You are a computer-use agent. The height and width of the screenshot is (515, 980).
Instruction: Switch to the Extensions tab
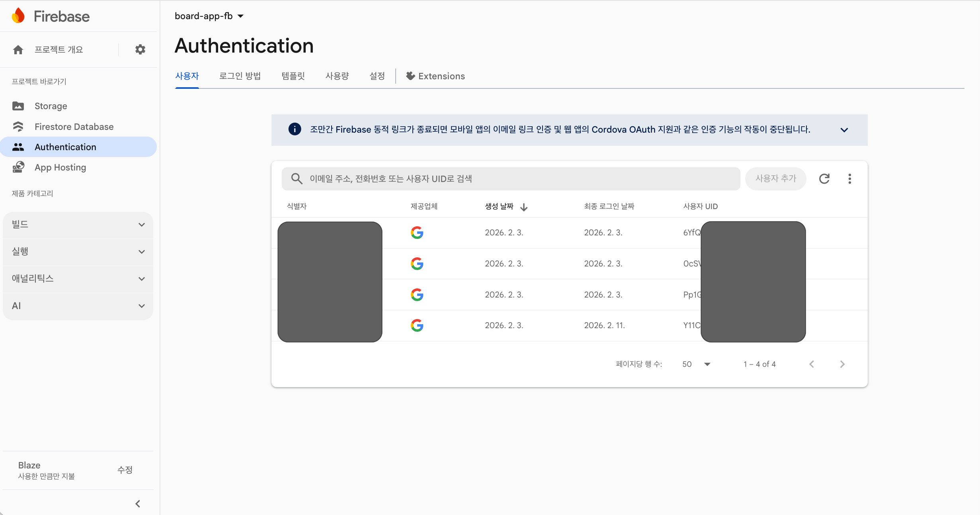435,76
